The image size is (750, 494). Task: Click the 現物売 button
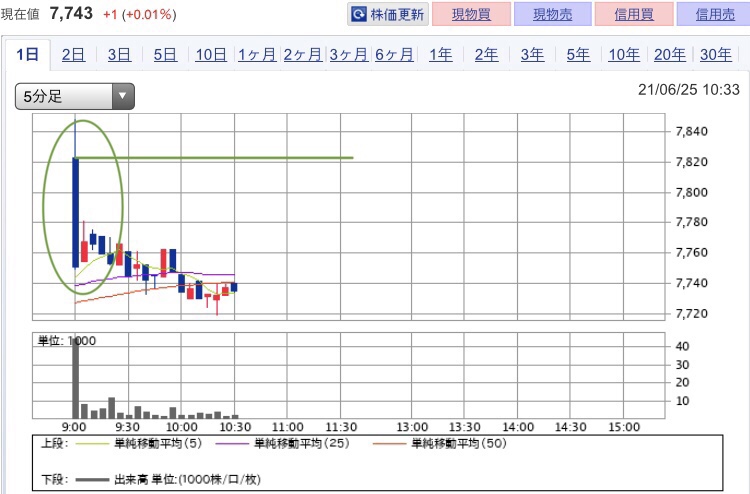click(553, 14)
